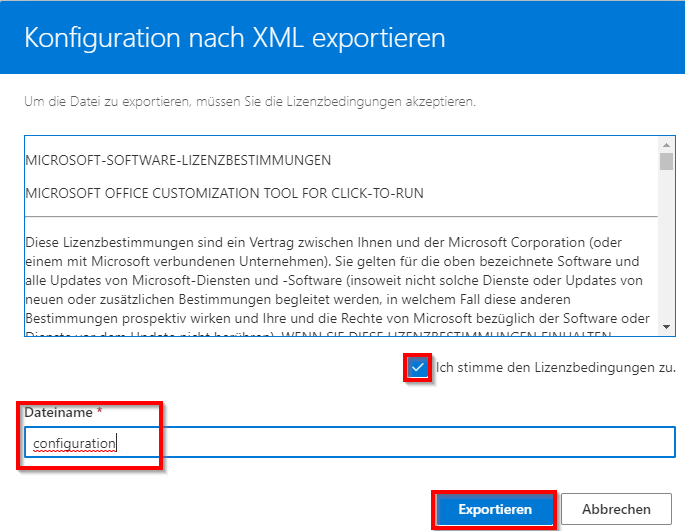
Task: Click the 'Konfiguration nach XML exportieren' title
Action: [235, 38]
